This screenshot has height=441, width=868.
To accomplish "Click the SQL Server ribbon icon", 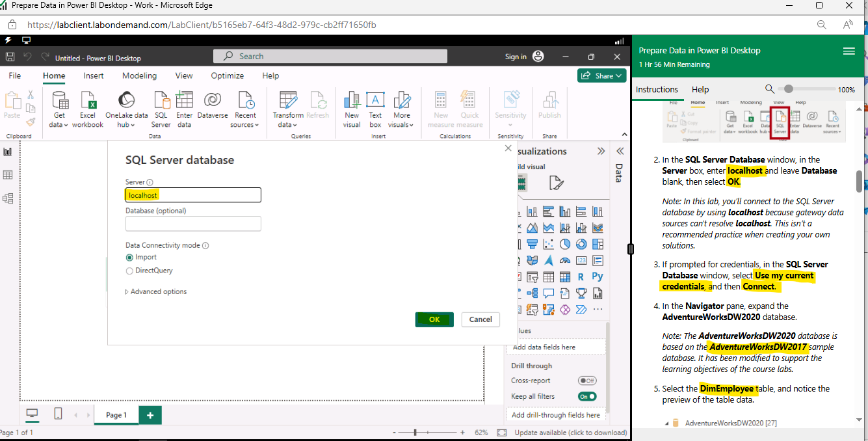I will tap(161, 100).
